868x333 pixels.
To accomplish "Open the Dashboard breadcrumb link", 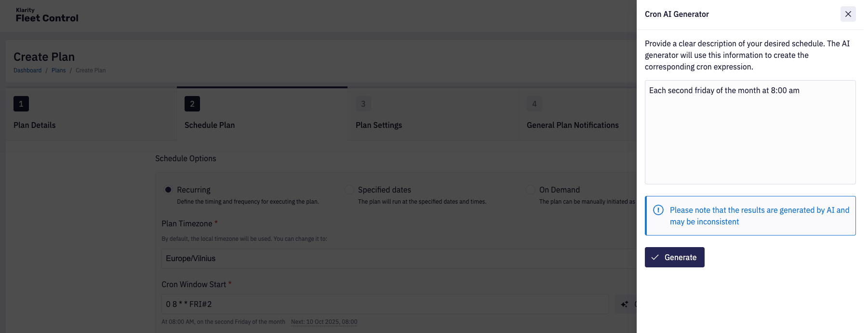I will [27, 70].
